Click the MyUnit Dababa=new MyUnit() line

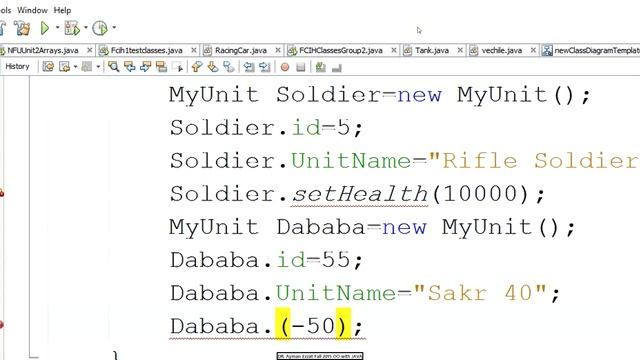tap(372, 227)
